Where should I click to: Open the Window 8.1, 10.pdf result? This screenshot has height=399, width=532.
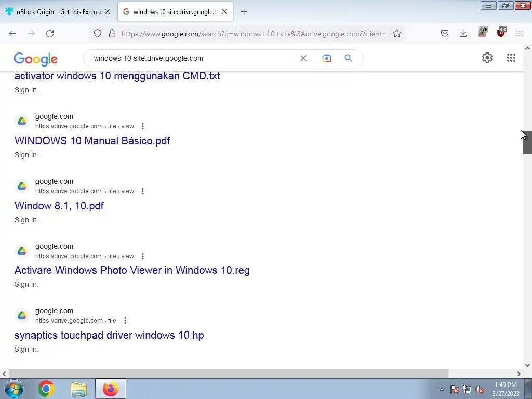[59, 206]
